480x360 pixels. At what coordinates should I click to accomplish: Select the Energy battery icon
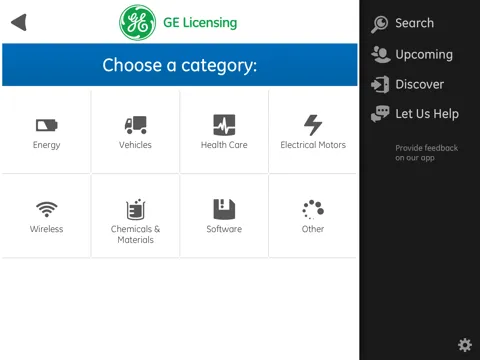click(x=47, y=125)
